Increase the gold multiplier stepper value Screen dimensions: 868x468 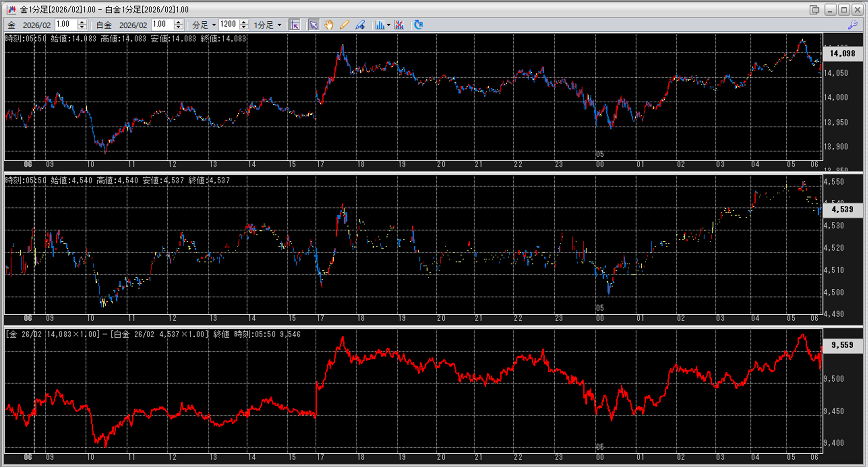(x=82, y=22)
